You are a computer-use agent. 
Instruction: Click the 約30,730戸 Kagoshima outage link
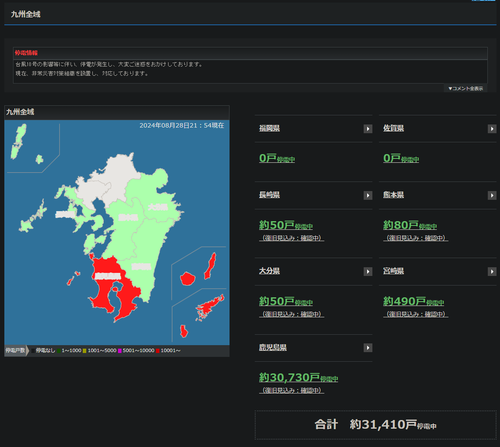[298, 378]
